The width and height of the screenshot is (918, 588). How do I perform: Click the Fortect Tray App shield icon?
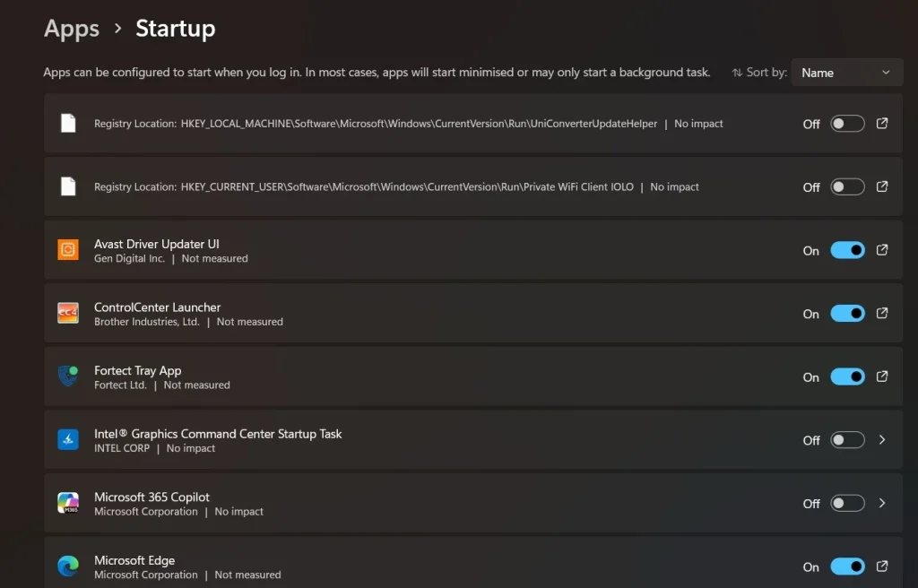[x=68, y=376]
